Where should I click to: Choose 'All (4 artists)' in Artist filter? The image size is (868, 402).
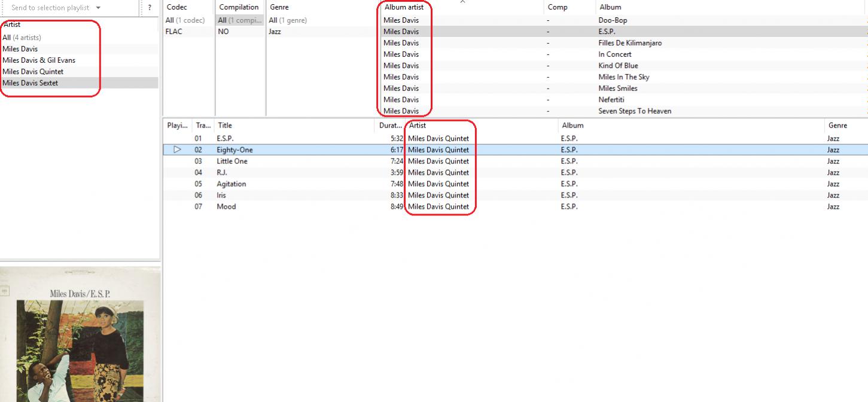pos(22,38)
